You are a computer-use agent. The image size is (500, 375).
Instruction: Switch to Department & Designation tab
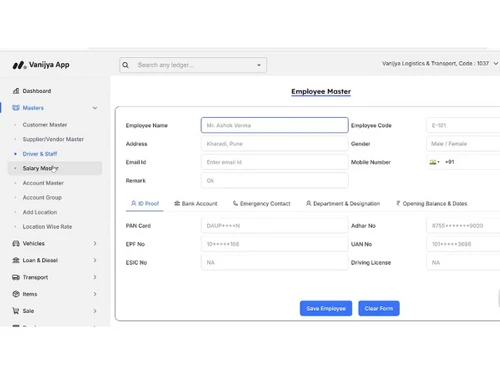pyautogui.click(x=343, y=203)
